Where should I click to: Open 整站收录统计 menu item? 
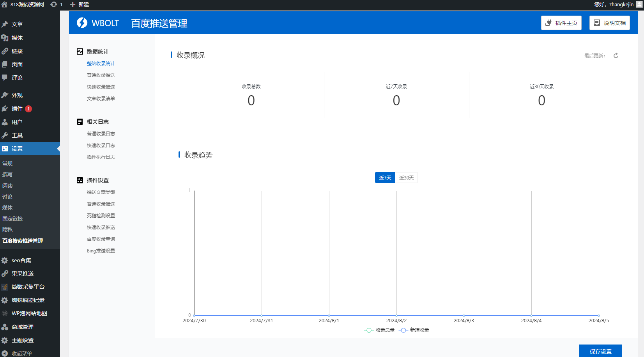(101, 64)
